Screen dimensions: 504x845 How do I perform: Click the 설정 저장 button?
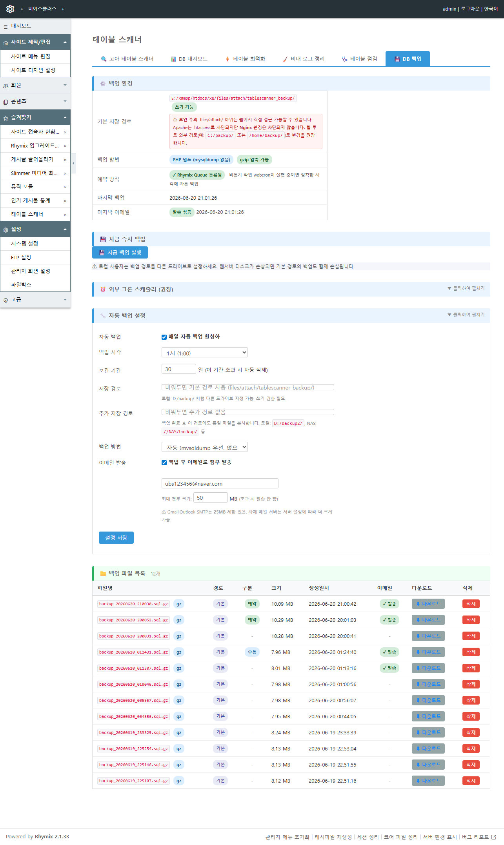tap(116, 537)
